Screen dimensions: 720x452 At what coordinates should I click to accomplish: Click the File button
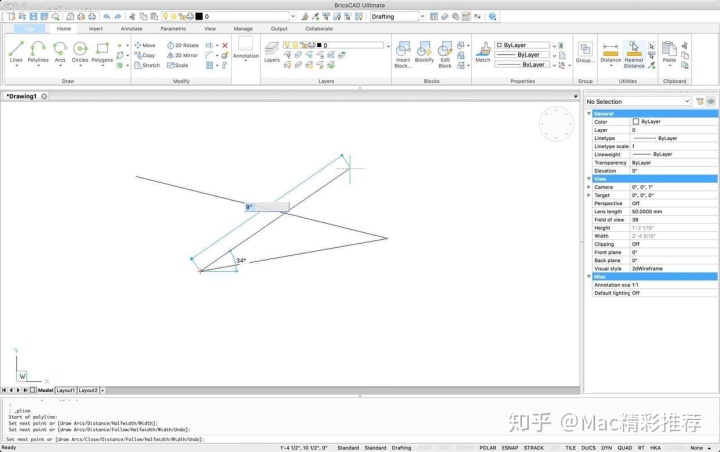pyautogui.click(x=29, y=28)
